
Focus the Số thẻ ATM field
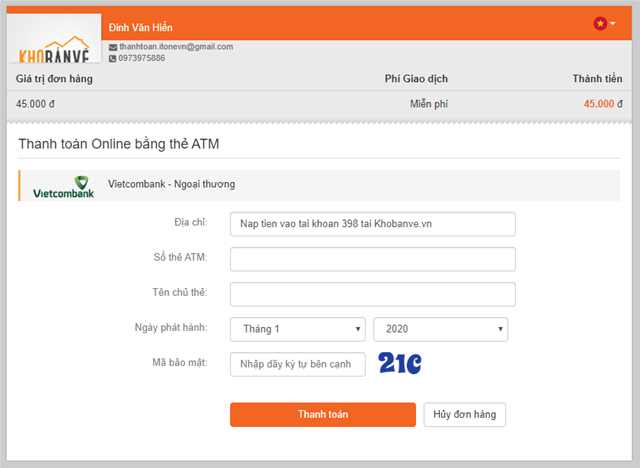tap(373, 259)
